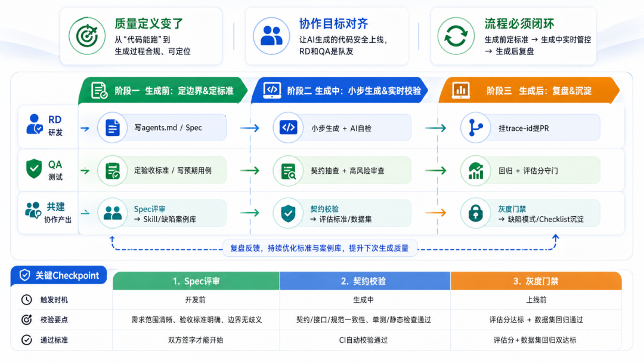644x363 pixels.
Task: Click the 回归 + 评估分守门 text
Action: (x=528, y=171)
